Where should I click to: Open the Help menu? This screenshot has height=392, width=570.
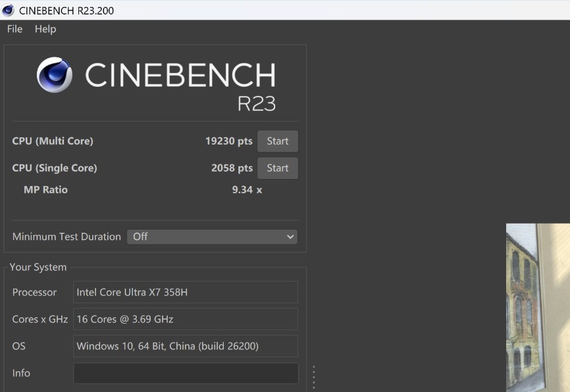click(x=45, y=29)
